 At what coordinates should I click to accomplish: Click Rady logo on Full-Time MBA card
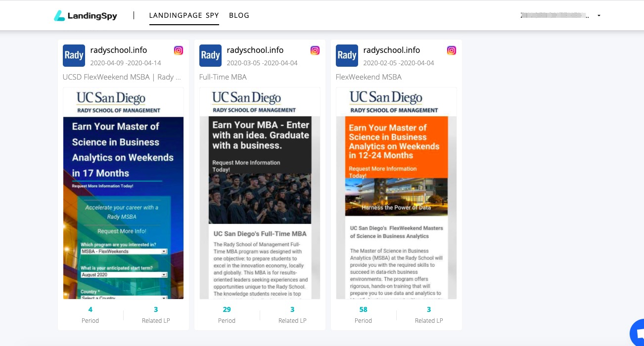(x=210, y=55)
